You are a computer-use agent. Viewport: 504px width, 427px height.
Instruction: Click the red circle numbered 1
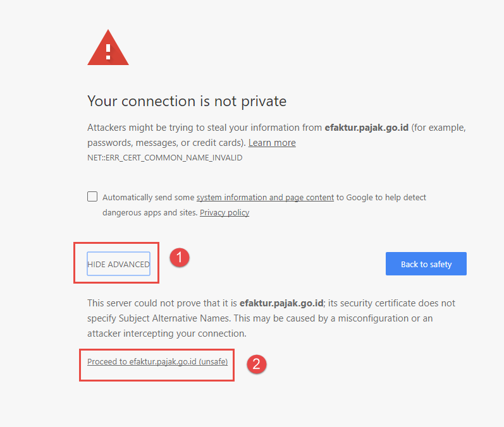tap(180, 257)
